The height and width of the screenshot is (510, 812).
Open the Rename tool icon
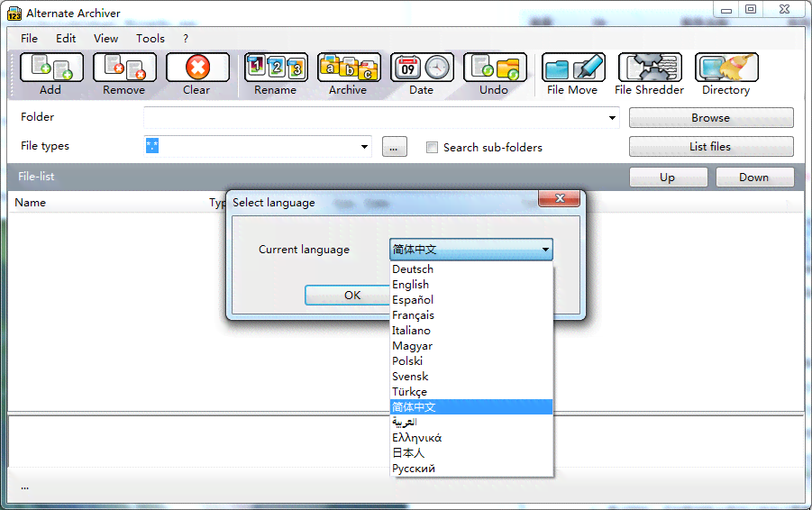276,68
